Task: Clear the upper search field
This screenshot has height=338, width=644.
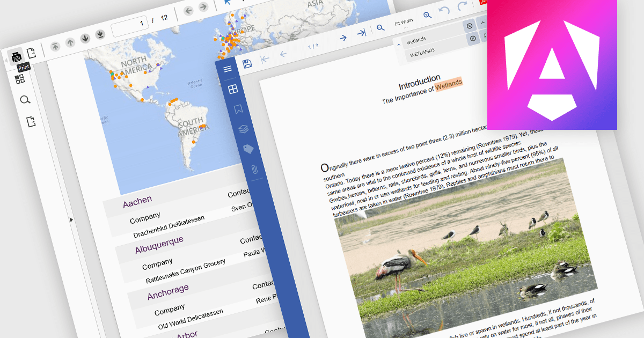Action: tap(470, 26)
